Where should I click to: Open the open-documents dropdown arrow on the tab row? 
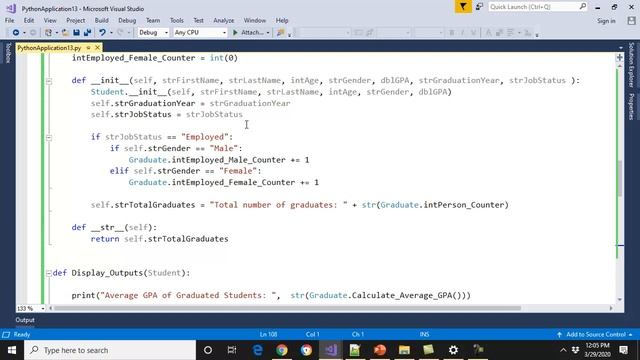[x=620, y=48]
